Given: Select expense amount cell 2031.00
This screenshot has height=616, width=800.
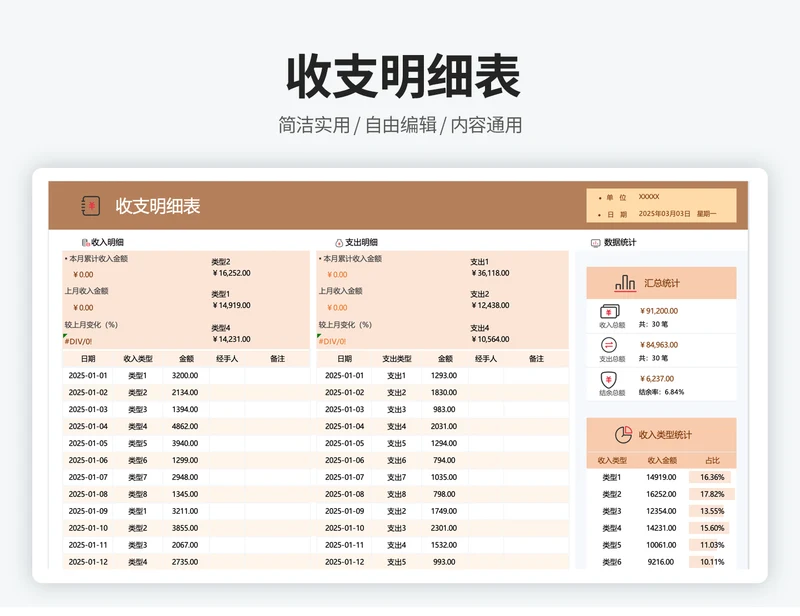Looking at the screenshot, I should [444, 426].
